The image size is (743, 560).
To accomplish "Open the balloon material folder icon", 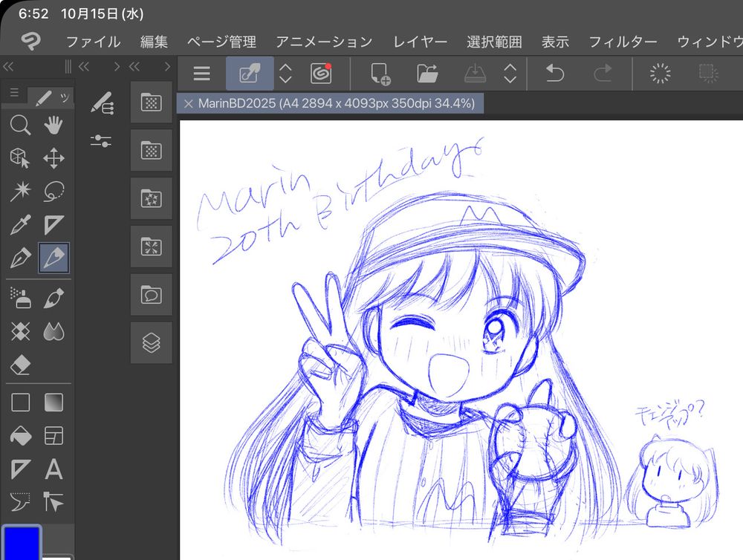I will [151, 295].
